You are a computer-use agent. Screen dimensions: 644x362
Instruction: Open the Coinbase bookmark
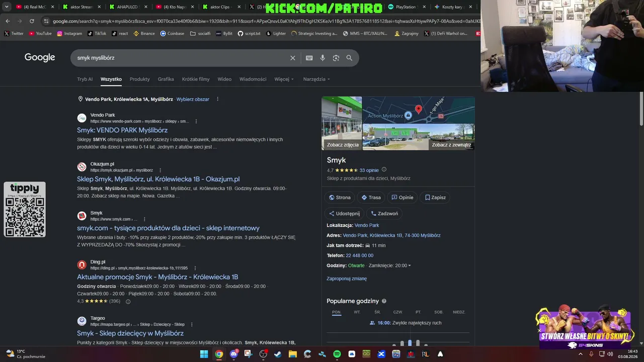(x=172, y=34)
